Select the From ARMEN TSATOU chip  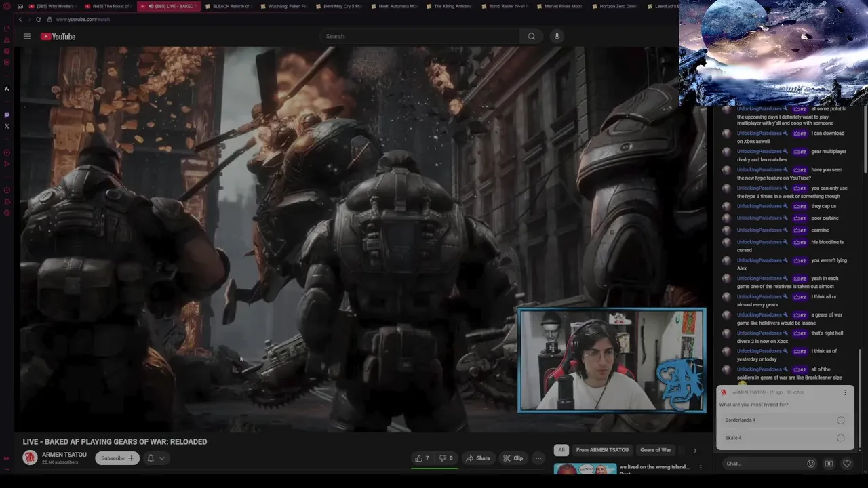pos(602,450)
